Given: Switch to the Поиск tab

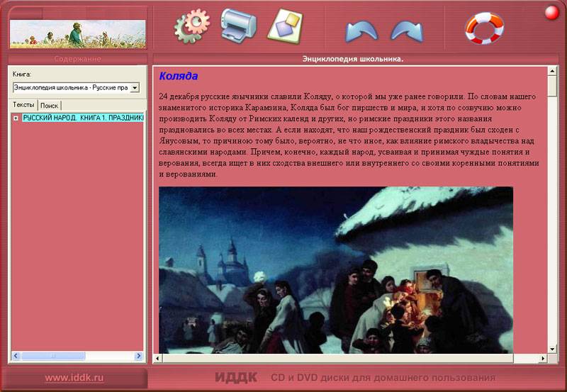Looking at the screenshot, I should pyautogui.click(x=50, y=105).
